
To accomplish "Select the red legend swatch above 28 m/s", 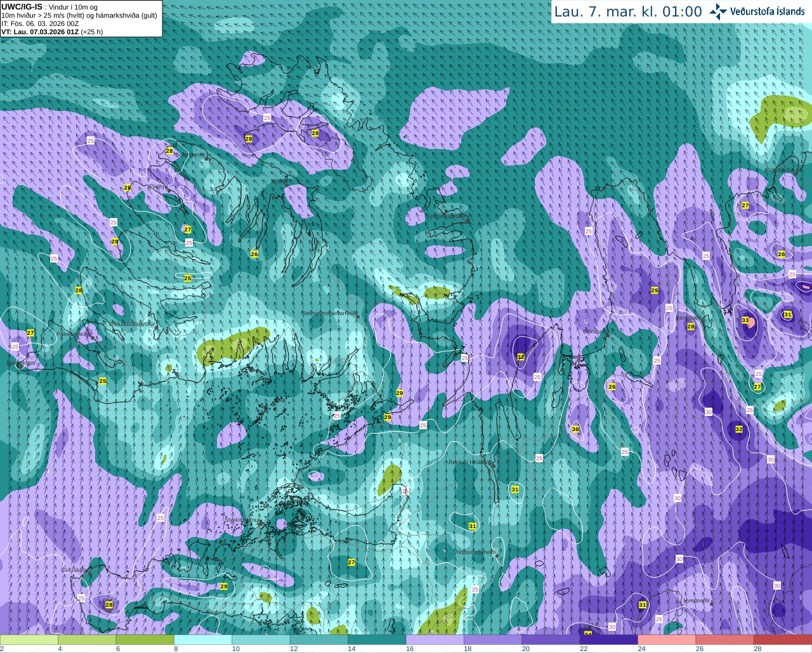I will [x=783, y=640].
